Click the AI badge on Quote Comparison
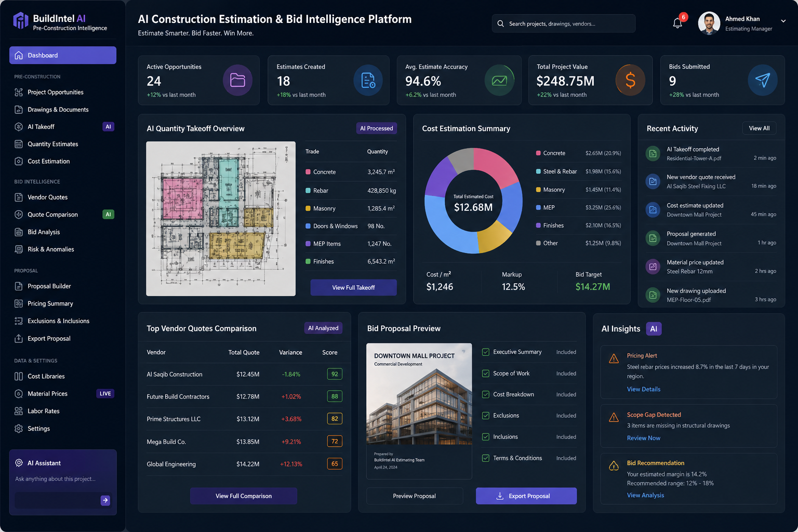This screenshot has width=798, height=532. click(108, 214)
